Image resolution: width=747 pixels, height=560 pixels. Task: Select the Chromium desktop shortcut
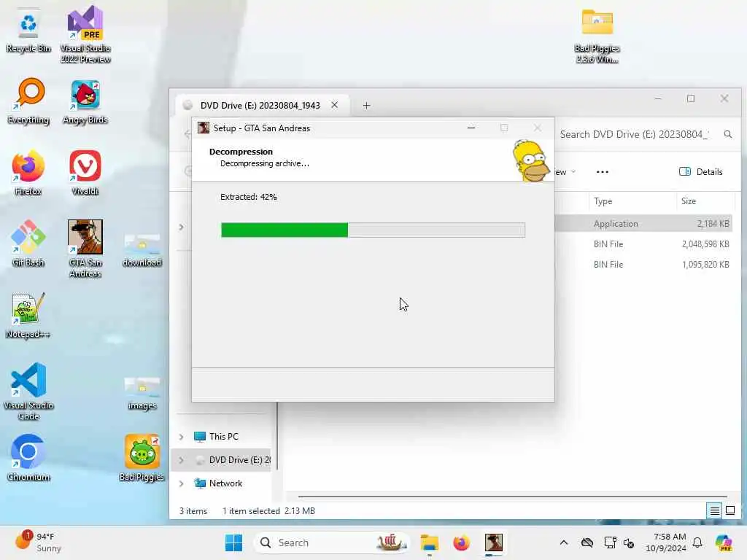tap(28, 458)
